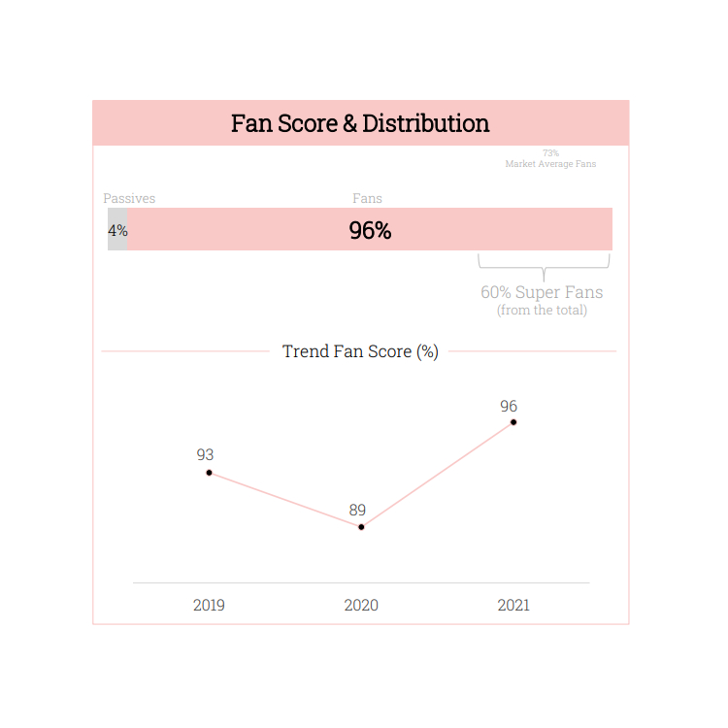Screen dimensions: 728x728
Task: Click the 89 value label
Action: [357, 510]
